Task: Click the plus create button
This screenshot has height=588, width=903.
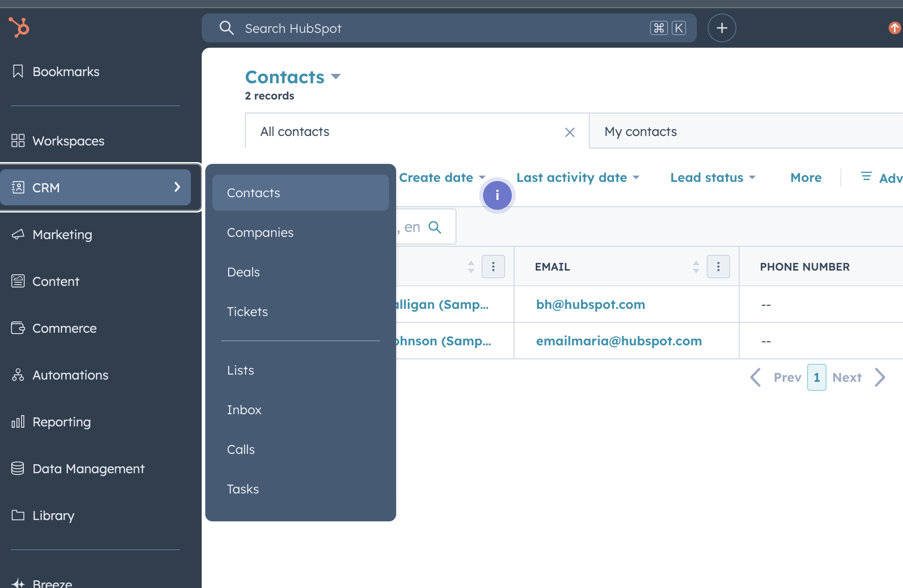Action: coord(722,28)
